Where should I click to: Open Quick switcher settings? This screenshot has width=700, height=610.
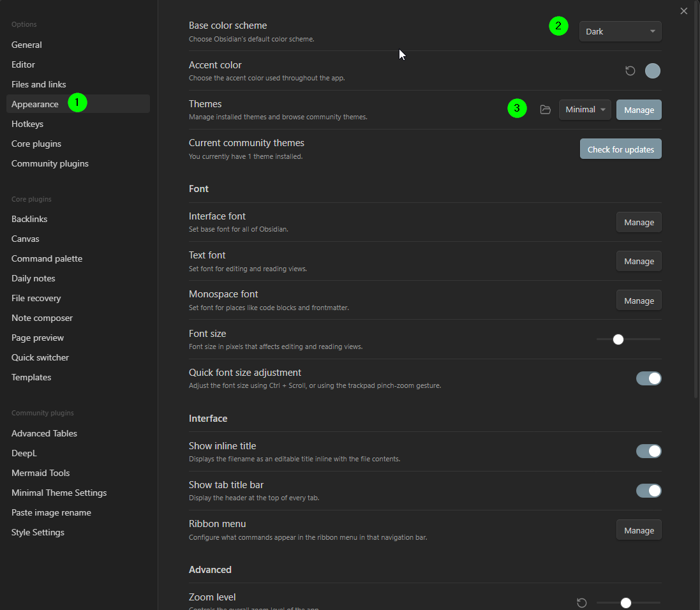tap(78, 357)
